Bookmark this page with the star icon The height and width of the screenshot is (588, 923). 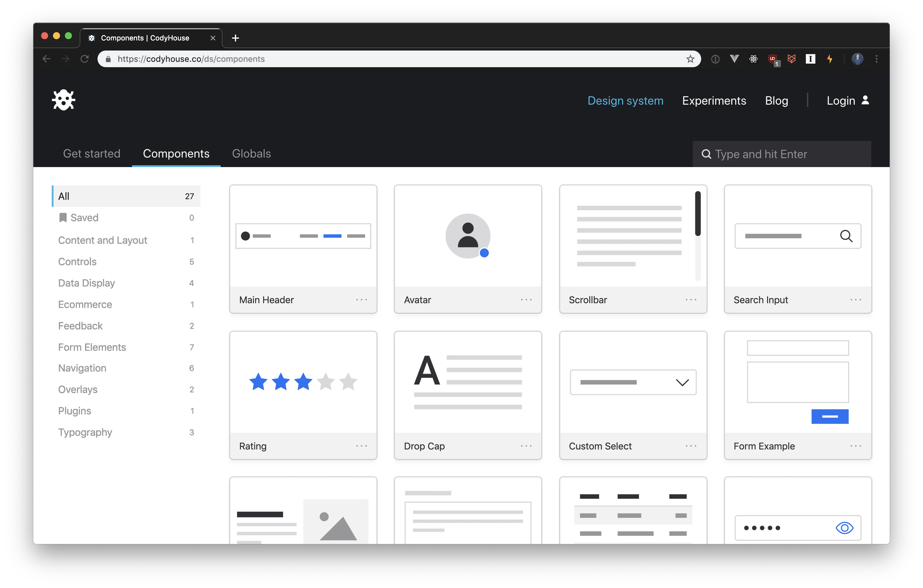pyautogui.click(x=690, y=59)
